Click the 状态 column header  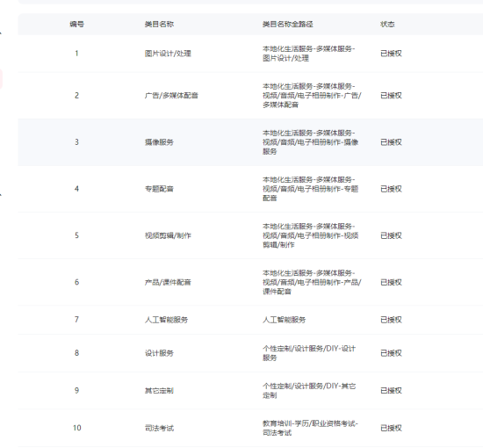387,24
